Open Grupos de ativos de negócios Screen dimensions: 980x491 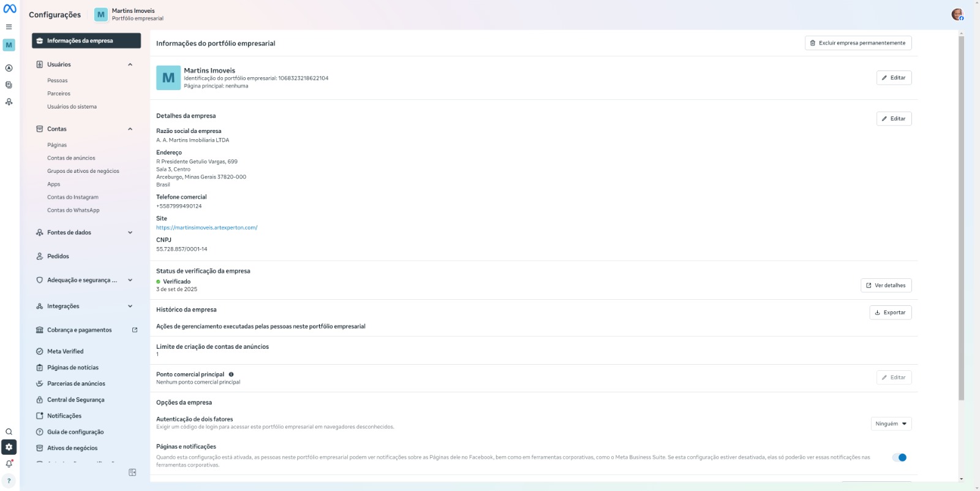tap(83, 171)
